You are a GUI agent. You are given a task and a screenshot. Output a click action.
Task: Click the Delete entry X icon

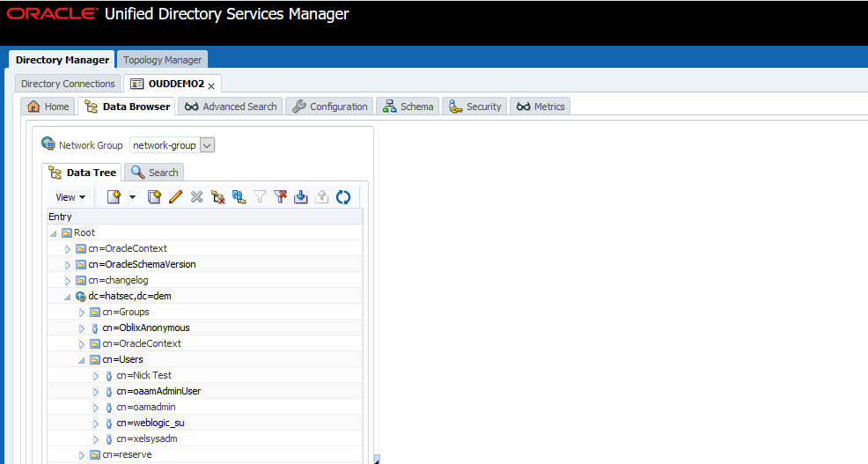[x=196, y=197]
